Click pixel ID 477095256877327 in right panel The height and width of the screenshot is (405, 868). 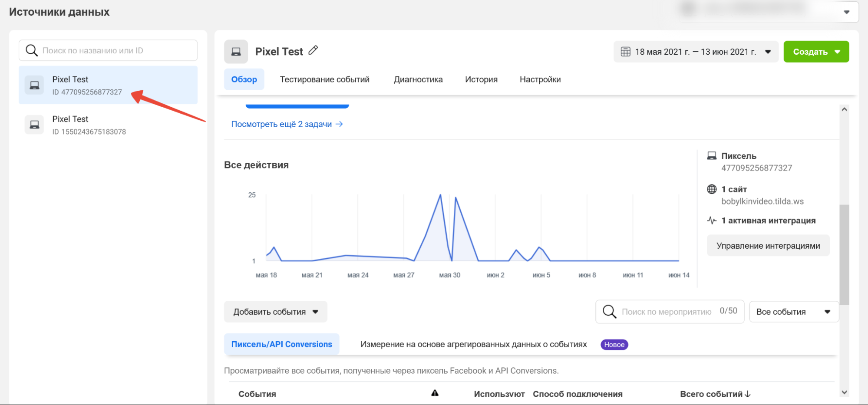756,168
